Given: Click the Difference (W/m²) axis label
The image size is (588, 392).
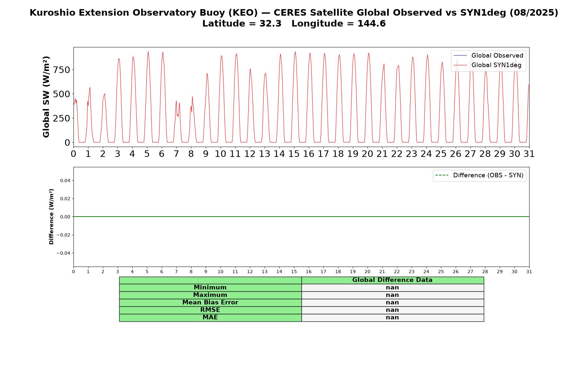Looking at the screenshot, I should click(x=51, y=217).
